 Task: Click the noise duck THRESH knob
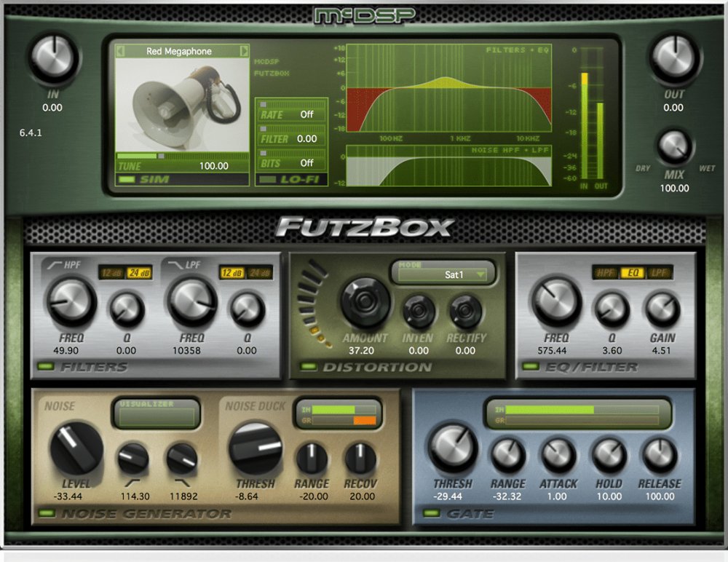[x=256, y=448]
